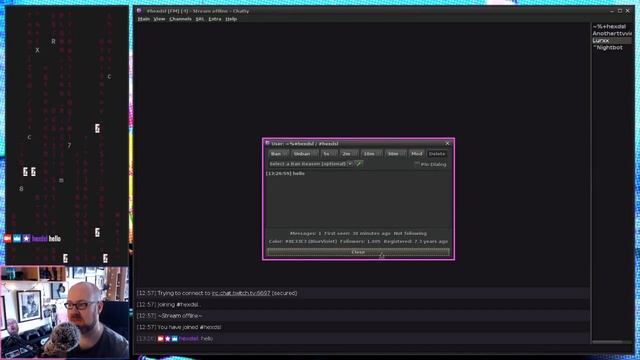Click the user dialog's small title bar icon
640x360 pixels.
coord(268,143)
